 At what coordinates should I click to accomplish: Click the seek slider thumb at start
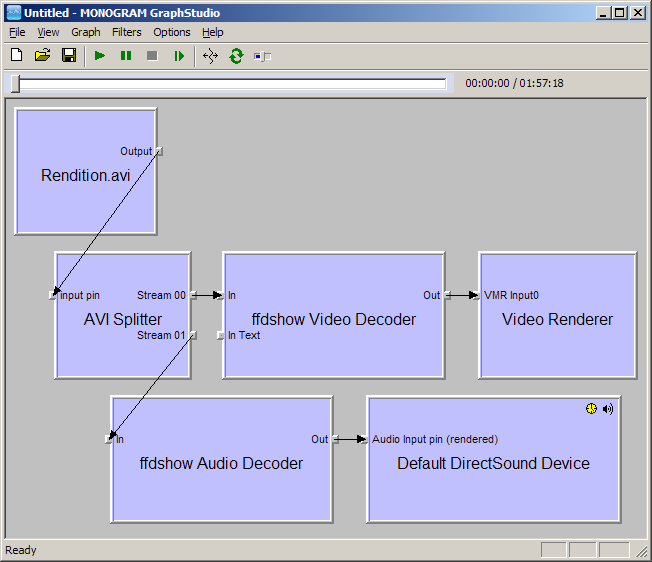[x=15, y=84]
